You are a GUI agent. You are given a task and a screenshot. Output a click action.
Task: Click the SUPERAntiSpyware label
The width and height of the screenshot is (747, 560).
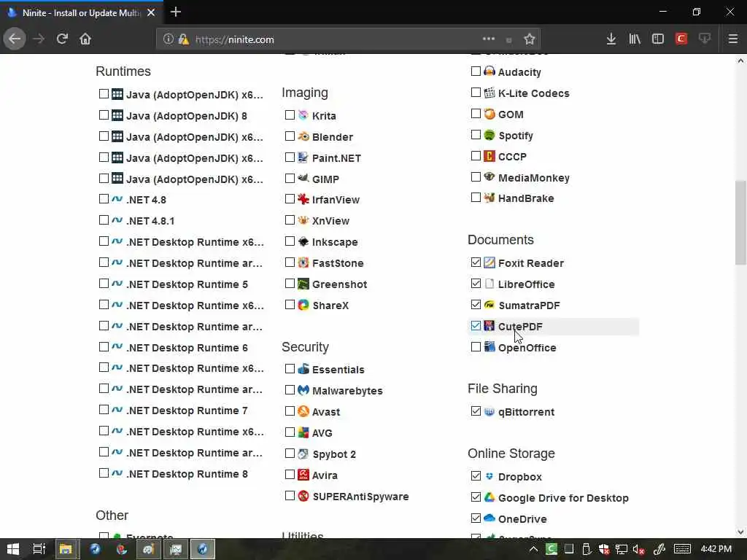pyautogui.click(x=360, y=497)
